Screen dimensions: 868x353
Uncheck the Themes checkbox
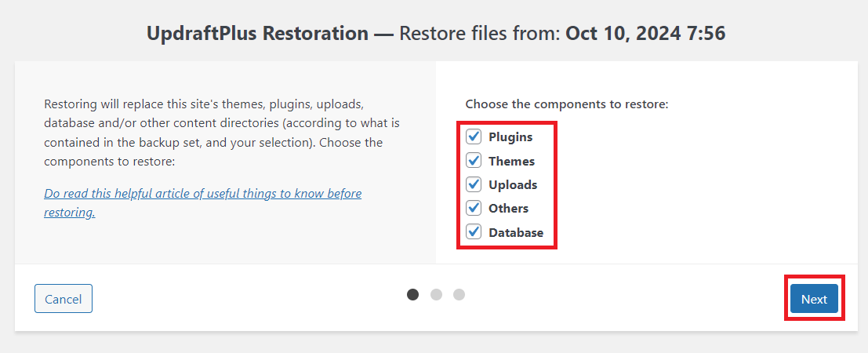pyautogui.click(x=474, y=161)
